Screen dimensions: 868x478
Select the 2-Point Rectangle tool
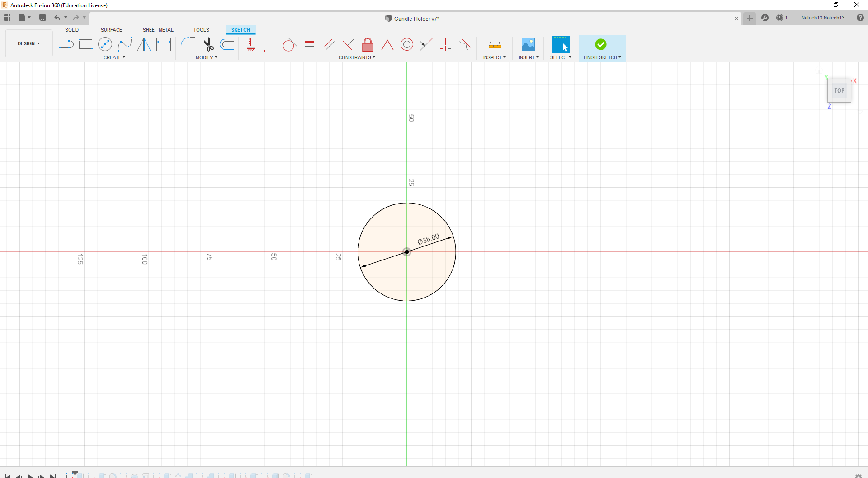coord(85,44)
